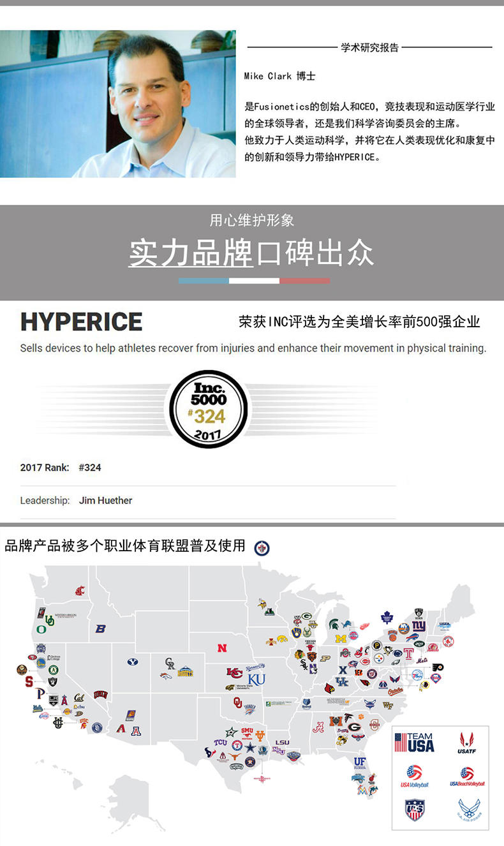
Task: Click the Michigan yellow M logo
Action: tap(341, 638)
